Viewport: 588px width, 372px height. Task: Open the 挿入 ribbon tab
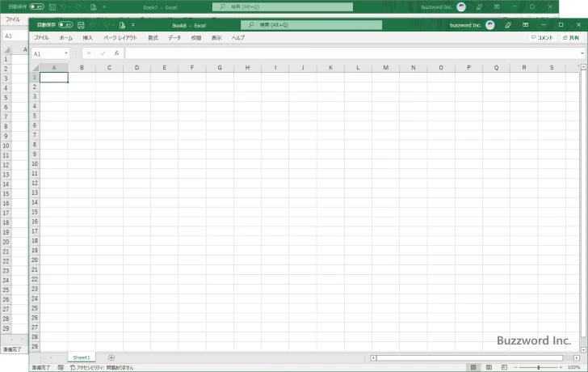pyautogui.click(x=88, y=37)
